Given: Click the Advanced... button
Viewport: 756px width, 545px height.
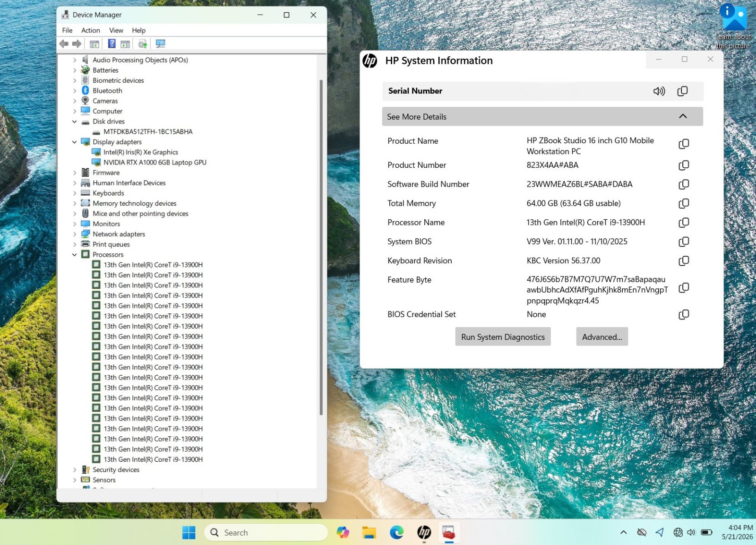Looking at the screenshot, I should point(602,337).
